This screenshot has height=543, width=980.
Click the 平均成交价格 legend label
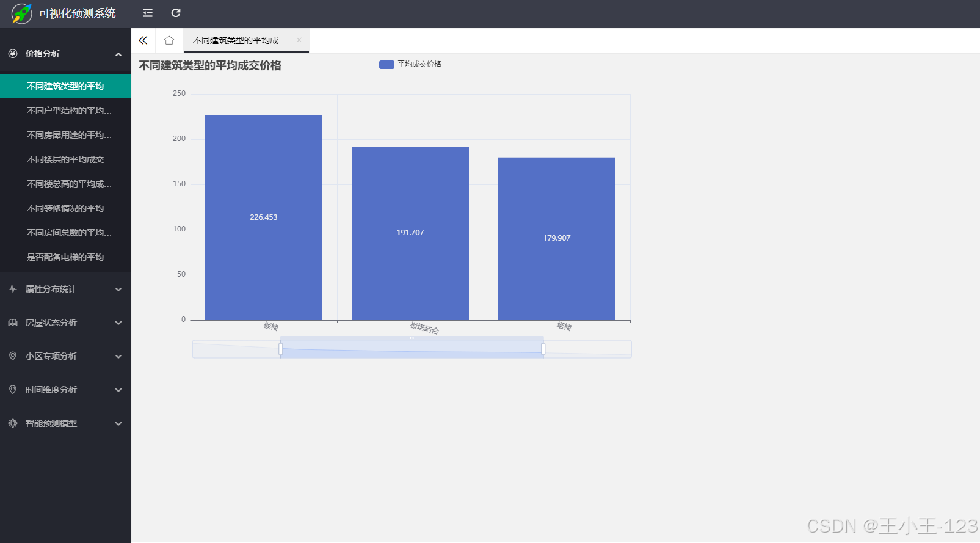tap(419, 64)
